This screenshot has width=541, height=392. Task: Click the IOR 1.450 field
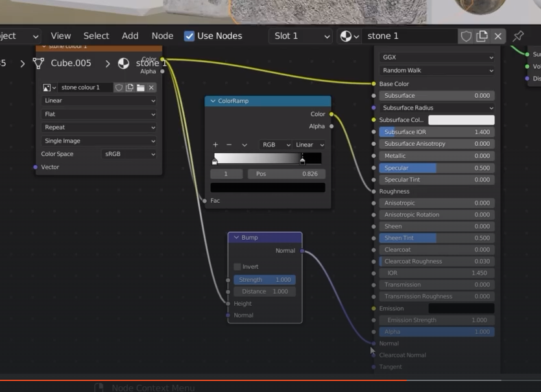pos(437,273)
